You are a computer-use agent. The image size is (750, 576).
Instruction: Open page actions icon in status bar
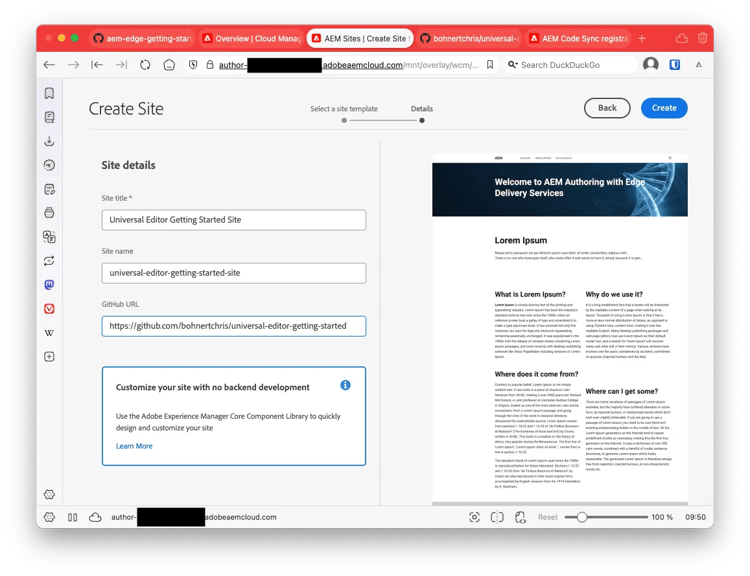click(520, 517)
